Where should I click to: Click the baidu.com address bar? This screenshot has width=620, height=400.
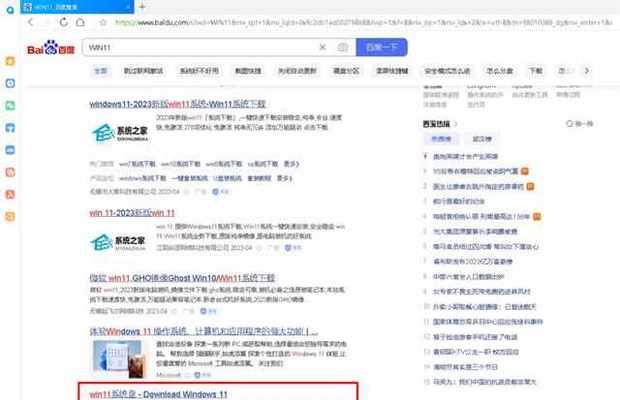[x=363, y=23]
